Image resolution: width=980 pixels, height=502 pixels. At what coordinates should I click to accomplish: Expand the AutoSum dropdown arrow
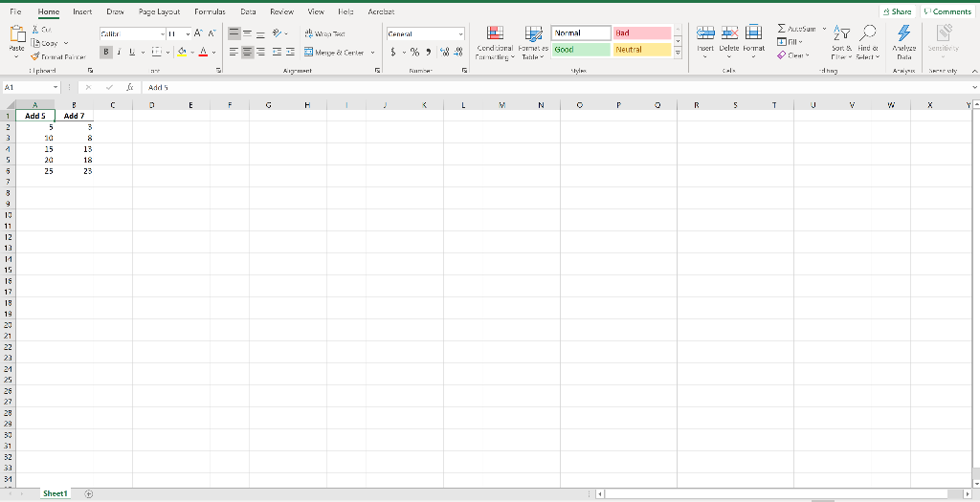pyautogui.click(x=824, y=29)
